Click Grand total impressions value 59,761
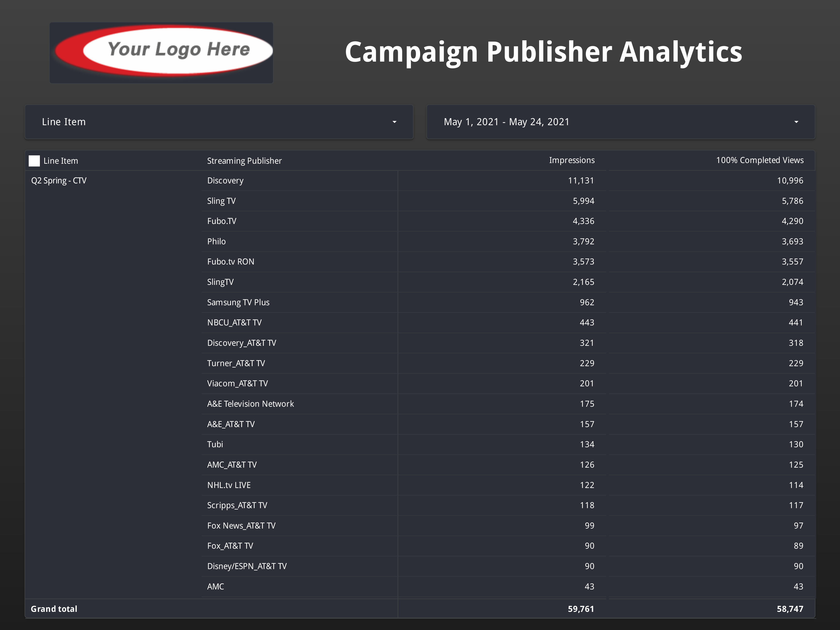This screenshot has height=630, width=840. tap(581, 609)
